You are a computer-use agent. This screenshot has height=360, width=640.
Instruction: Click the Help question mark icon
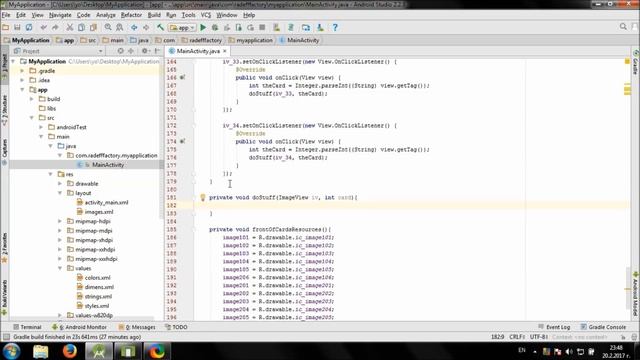[335, 27]
